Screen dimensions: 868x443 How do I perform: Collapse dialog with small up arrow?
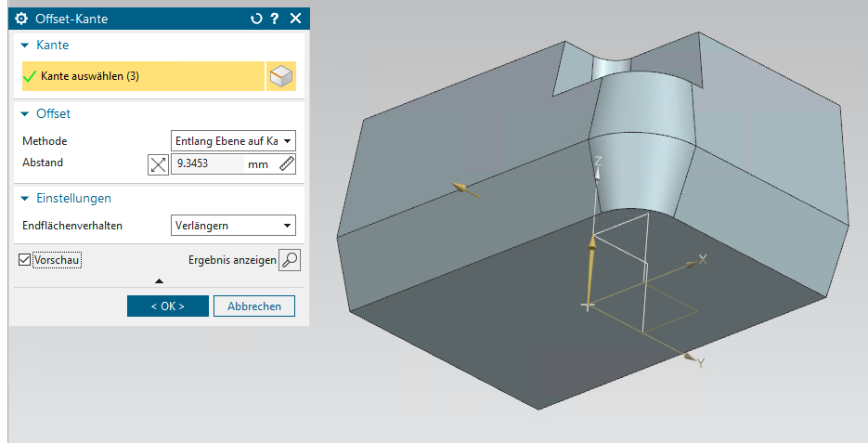(159, 281)
